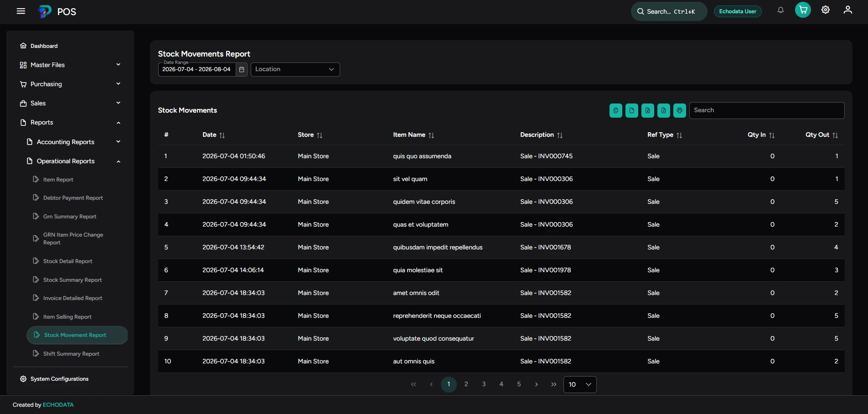868x414 pixels.
Task: Sort by the Date column
Action: click(214, 135)
